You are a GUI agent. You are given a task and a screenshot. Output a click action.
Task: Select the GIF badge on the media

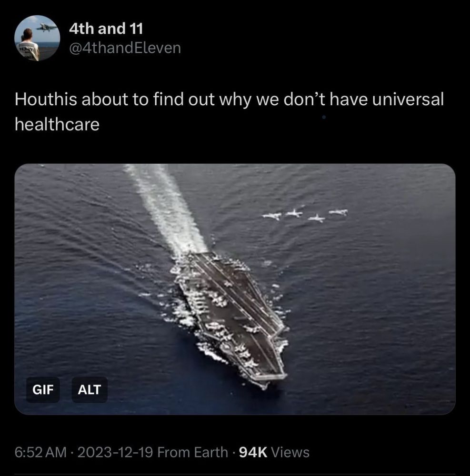coord(43,390)
